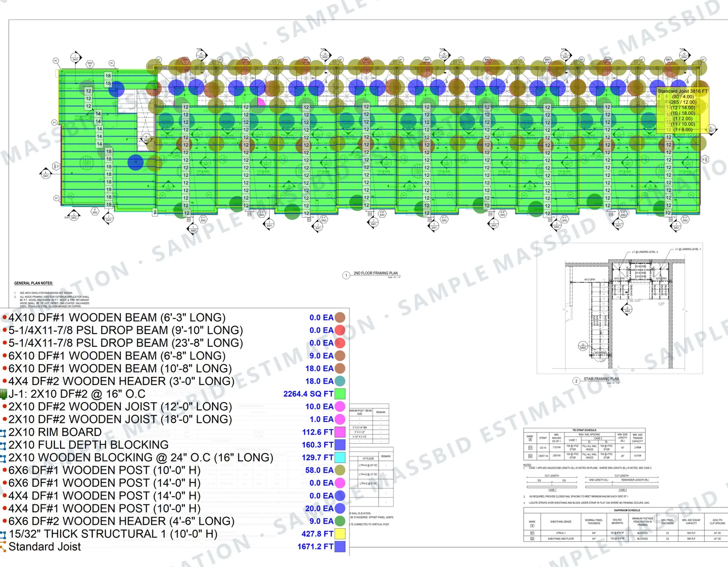Click the quantity value 1.0 EA

click(322, 420)
